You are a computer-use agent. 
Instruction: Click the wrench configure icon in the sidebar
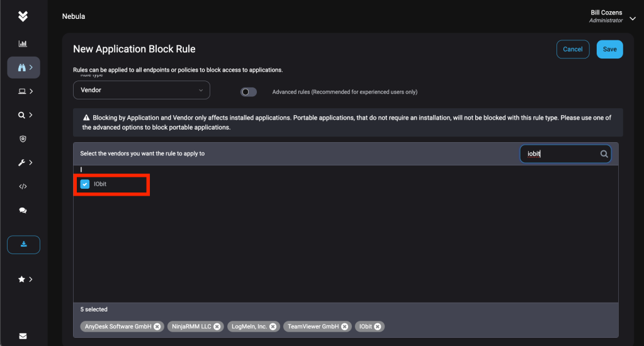point(22,162)
